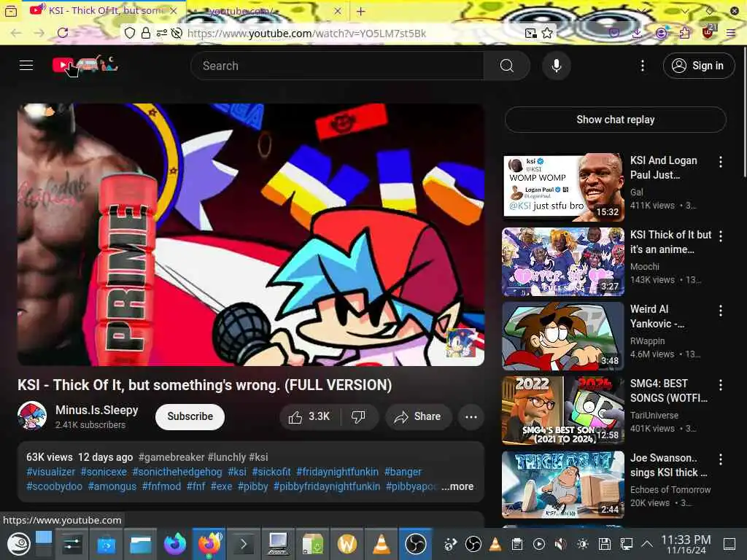Open Joe Swanson sings KSI thumbnail
Image resolution: width=747 pixels, height=560 pixels.
pos(563,484)
